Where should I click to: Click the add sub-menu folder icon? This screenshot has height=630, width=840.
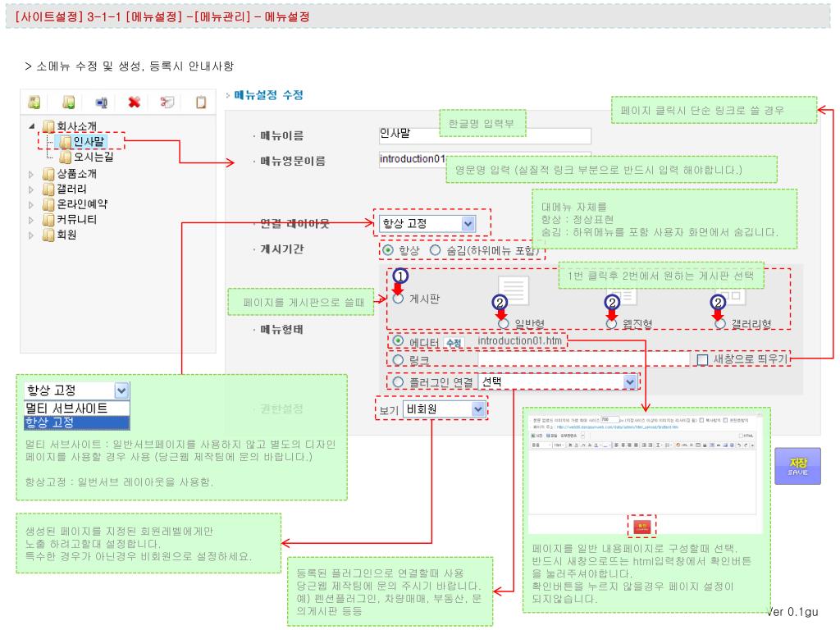[69, 102]
